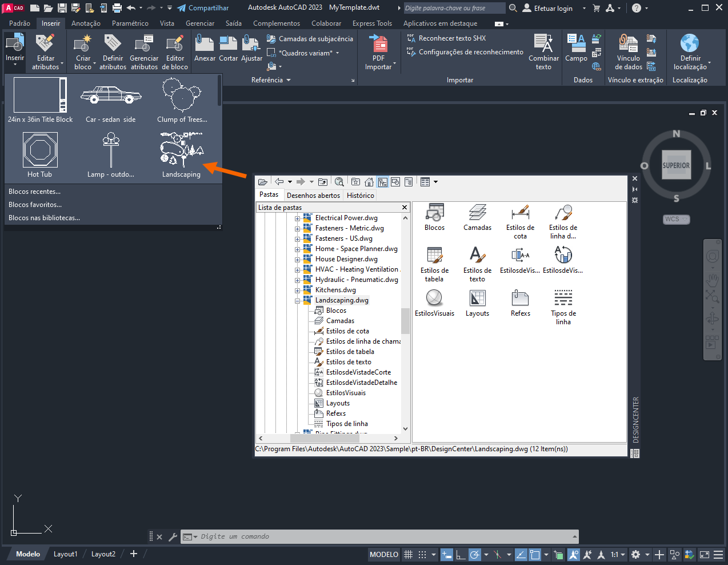The image size is (728, 565).
Task: Toggle DesignCenter description pane
Action: [x=409, y=182]
